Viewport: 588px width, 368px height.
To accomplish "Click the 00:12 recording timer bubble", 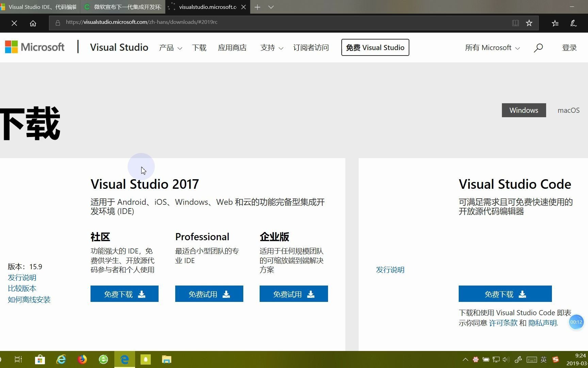I will (576, 322).
